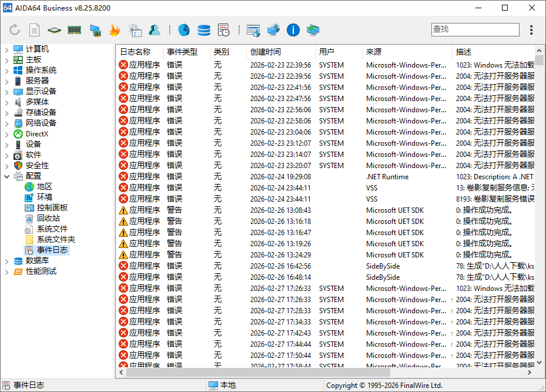Click the 查找 search field
This screenshot has width=546, height=392.
click(x=475, y=29)
